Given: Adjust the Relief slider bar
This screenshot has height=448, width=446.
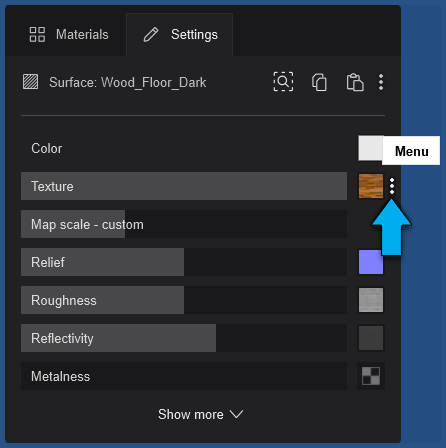Looking at the screenshot, I should [x=184, y=262].
